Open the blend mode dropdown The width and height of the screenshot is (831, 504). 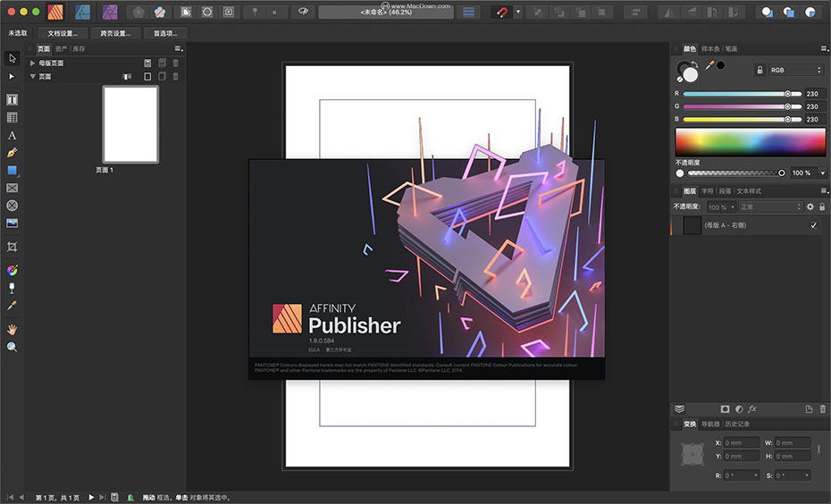coord(770,207)
